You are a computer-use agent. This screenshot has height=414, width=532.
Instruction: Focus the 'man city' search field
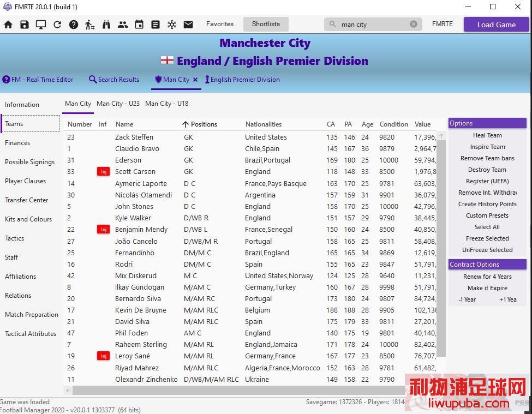373,24
